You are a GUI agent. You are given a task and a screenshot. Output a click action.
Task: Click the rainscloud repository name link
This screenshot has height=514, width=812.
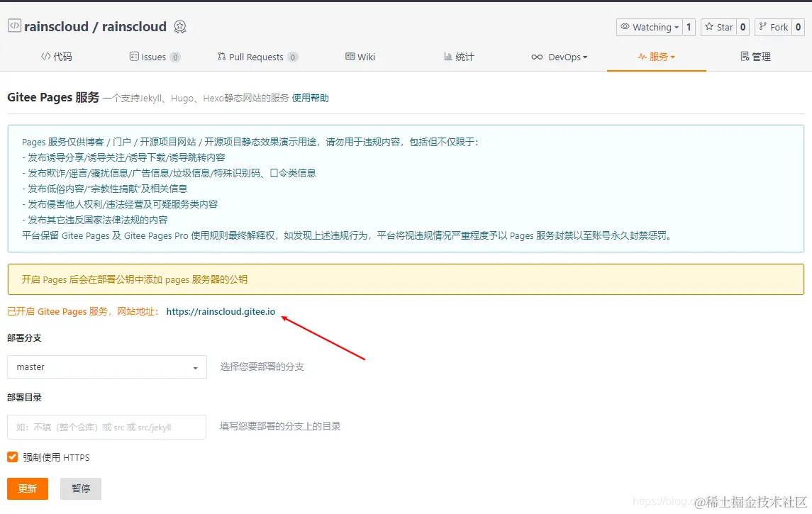pos(134,26)
